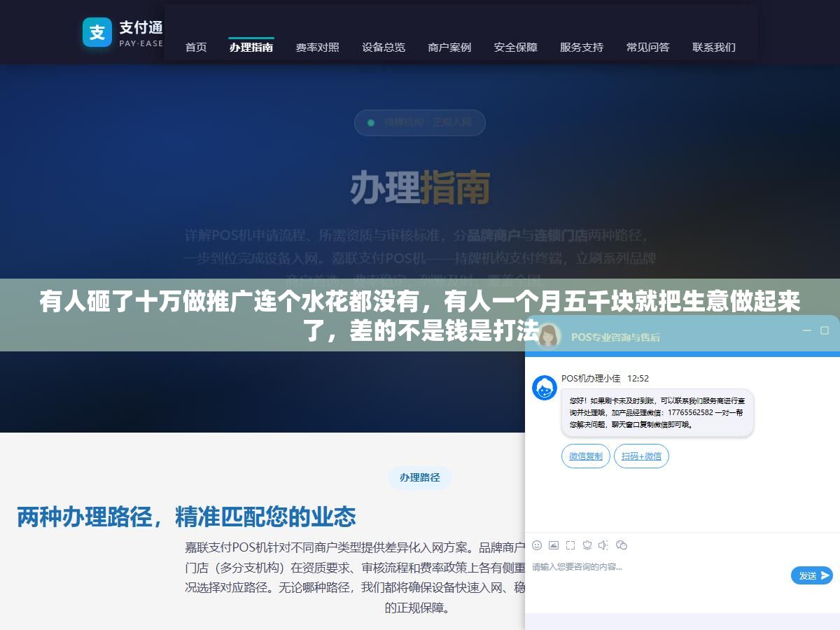
Task: Open 联系我们 page
Action: coord(714,47)
